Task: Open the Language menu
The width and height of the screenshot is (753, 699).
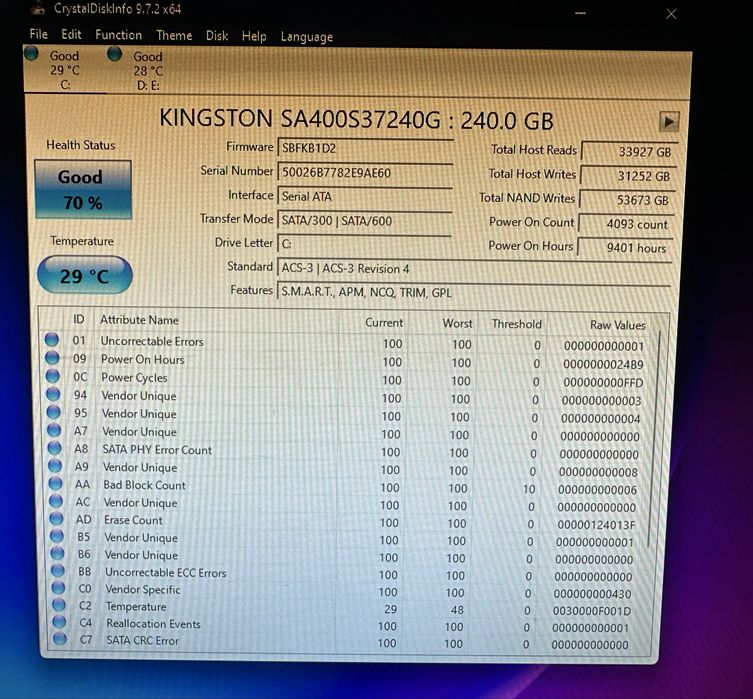Action: pyautogui.click(x=306, y=37)
